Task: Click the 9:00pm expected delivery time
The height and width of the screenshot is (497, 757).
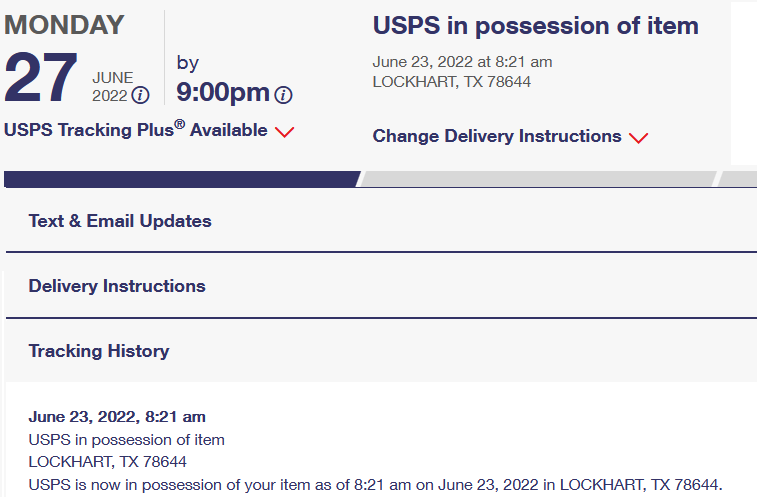Action: tap(223, 93)
